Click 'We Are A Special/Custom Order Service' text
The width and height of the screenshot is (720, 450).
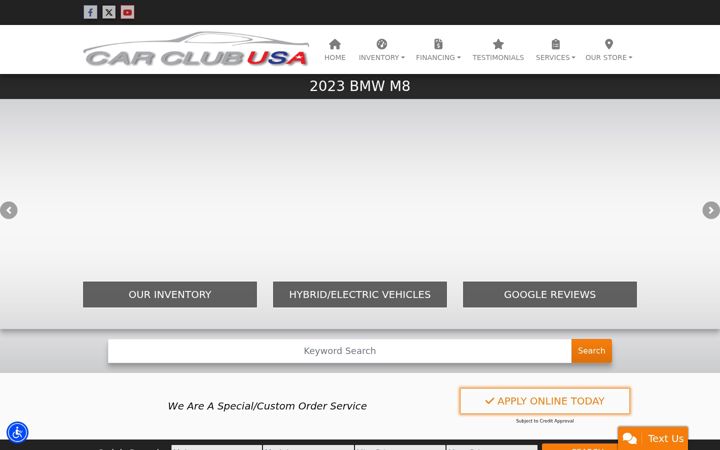pyautogui.click(x=267, y=406)
